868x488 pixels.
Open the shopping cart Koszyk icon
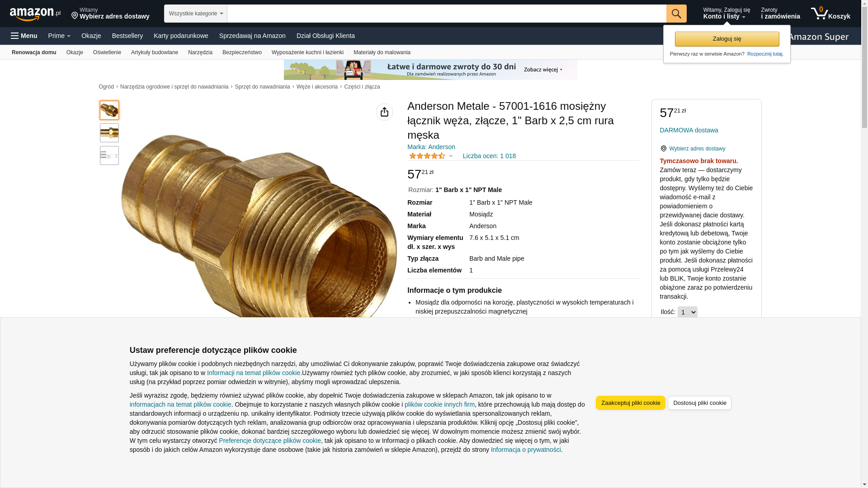point(830,14)
